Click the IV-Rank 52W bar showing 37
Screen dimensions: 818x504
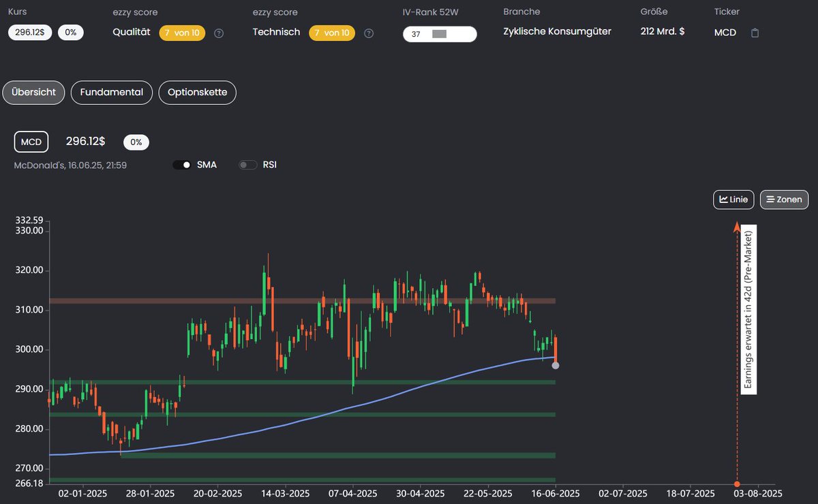point(440,34)
